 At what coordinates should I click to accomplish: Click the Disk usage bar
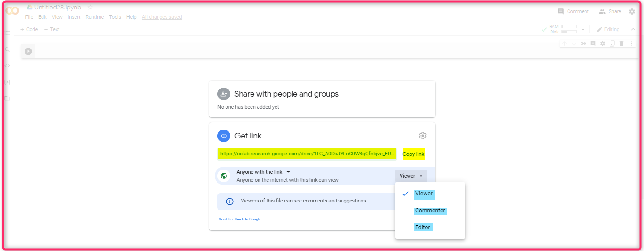coord(569,32)
